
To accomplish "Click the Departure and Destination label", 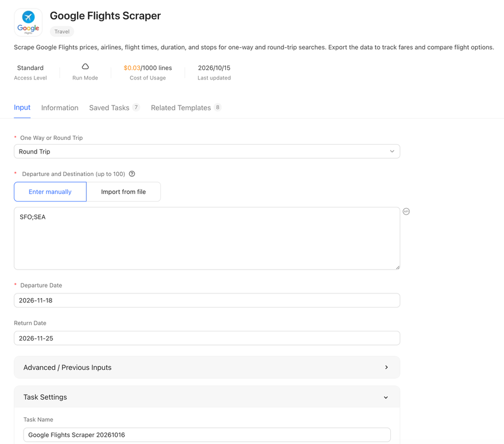I will (74, 174).
